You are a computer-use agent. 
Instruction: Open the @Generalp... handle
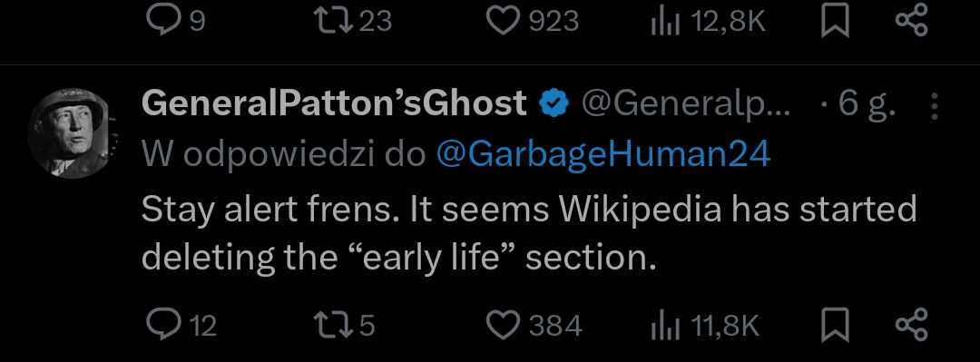(686, 105)
